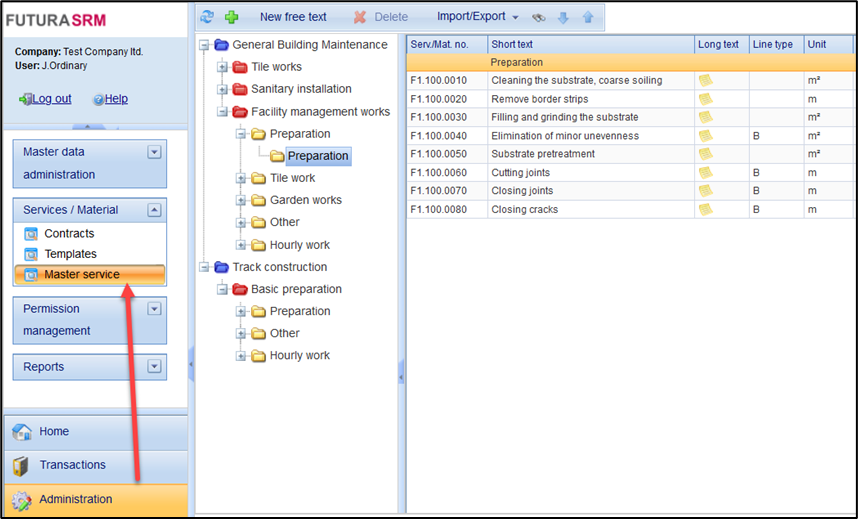
Task: Click the green plus add icon
Action: pos(232,17)
